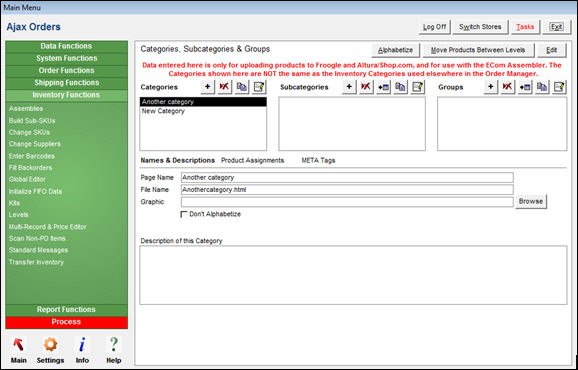
Task: Switch to Names & Descriptions tab
Action: (x=178, y=161)
